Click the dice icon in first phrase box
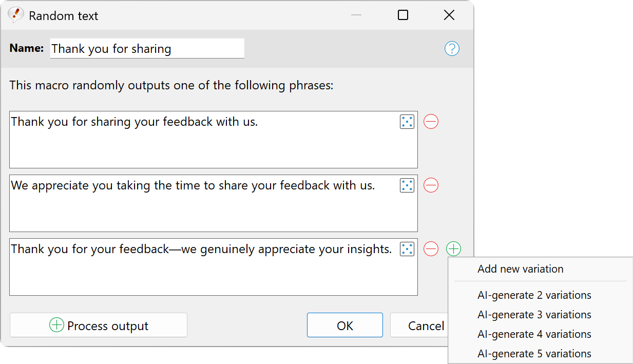The width and height of the screenshot is (633, 364). (407, 122)
